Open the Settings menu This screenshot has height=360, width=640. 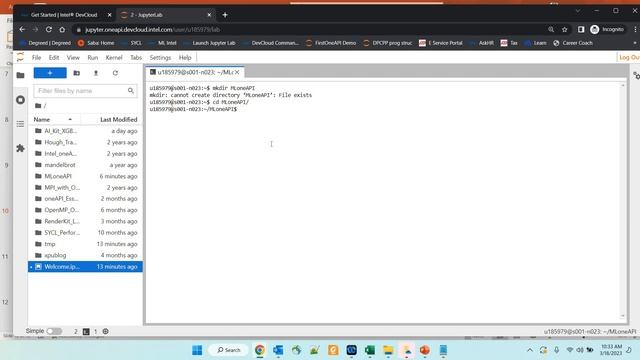pyautogui.click(x=160, y=58)
